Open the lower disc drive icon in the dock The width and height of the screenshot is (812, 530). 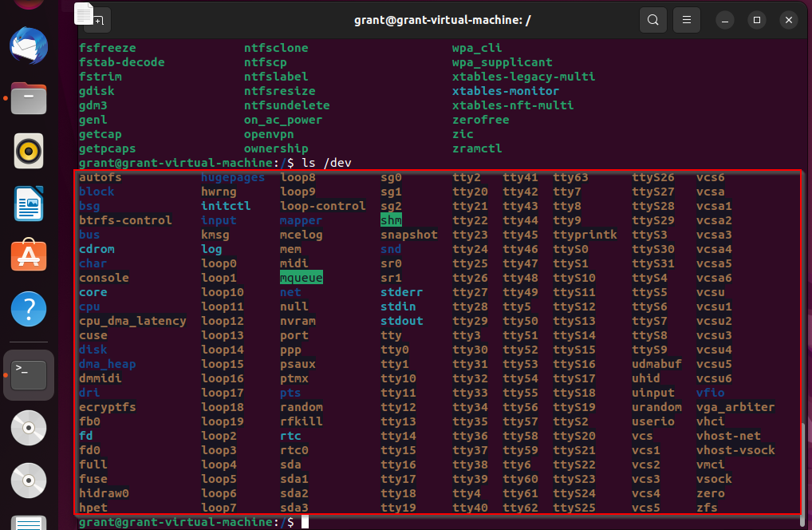click(x=29, y=481)
